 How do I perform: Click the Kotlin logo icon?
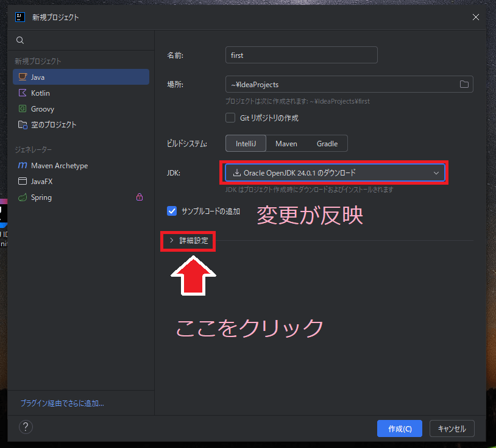pyautogui.click(x=23, y=93)
